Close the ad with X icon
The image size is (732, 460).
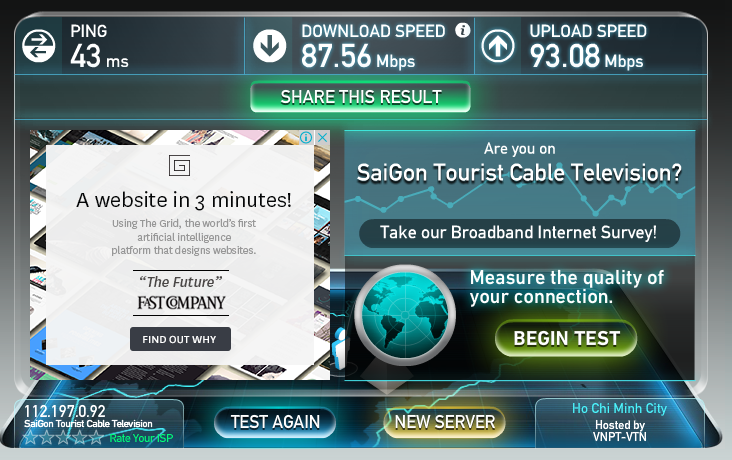[x=322, y=137]
